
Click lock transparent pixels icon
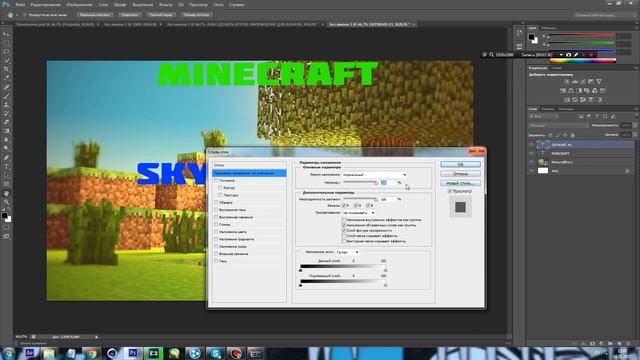pyautogui.click(x=550, y=135)
